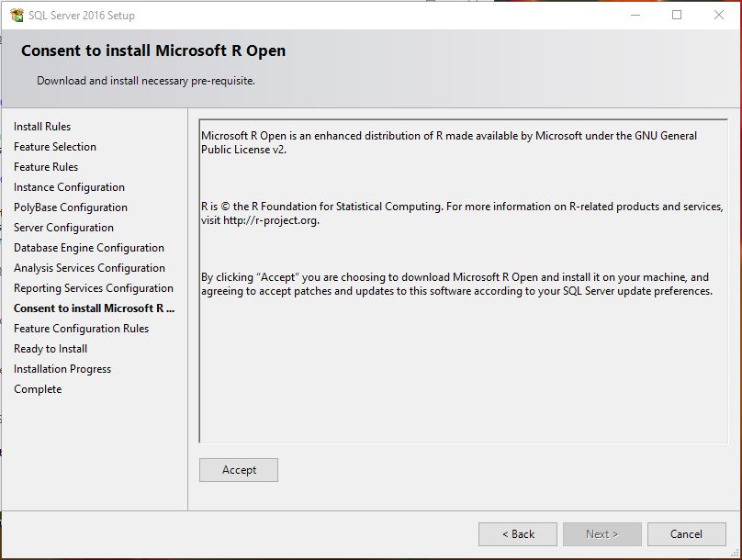Select the Feature Selection step
The image size is (742, 560).
[x=53, y=146]
